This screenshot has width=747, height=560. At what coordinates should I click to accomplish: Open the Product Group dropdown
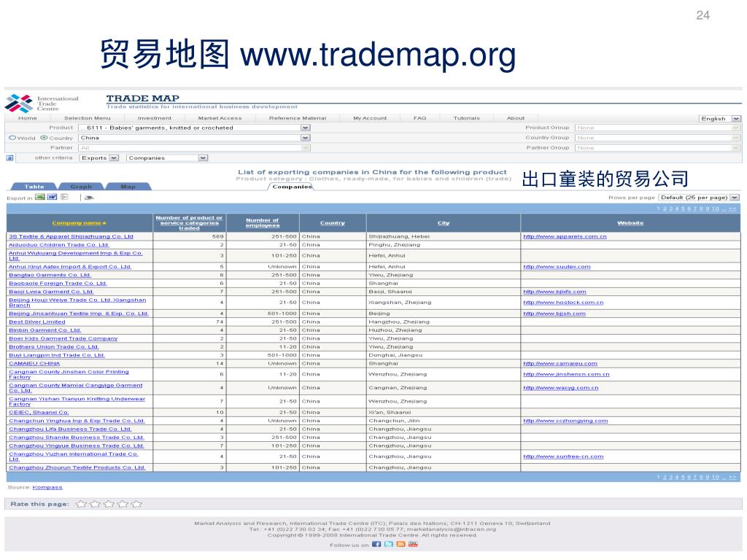[x=657, y=128]
